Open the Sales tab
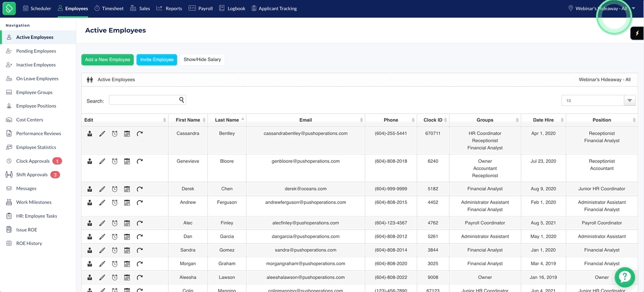 point(140,9)
